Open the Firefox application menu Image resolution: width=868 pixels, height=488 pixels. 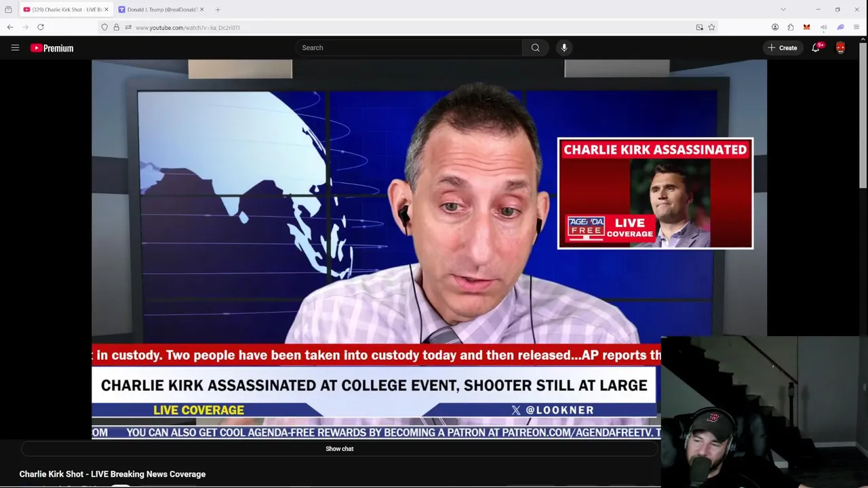856,27
